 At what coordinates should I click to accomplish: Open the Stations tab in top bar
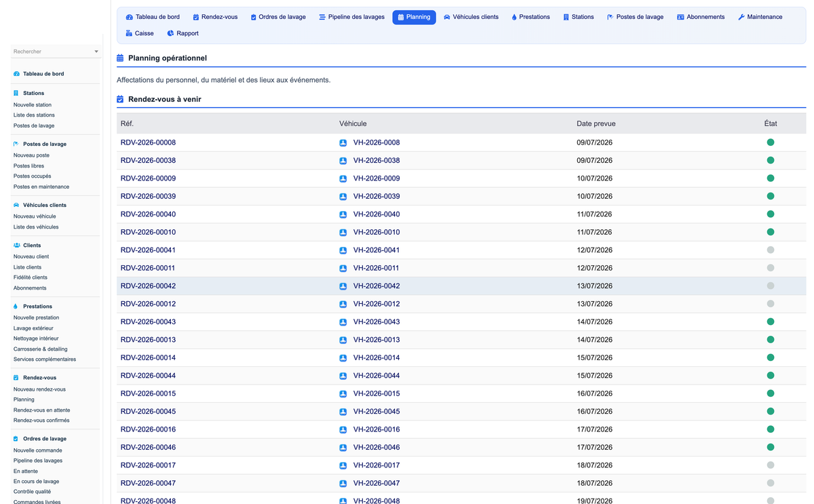point(578,17)
